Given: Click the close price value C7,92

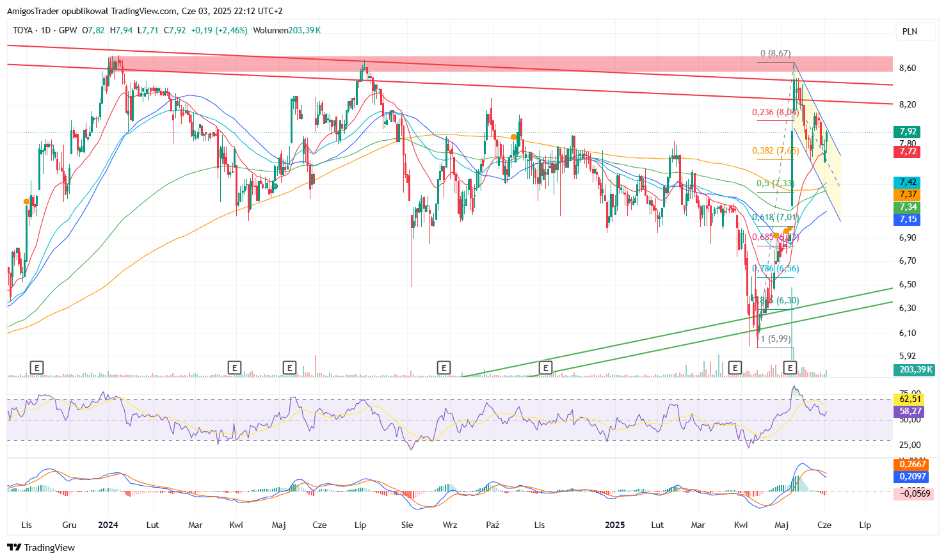Looking at the screenshot, I should 175,30.
